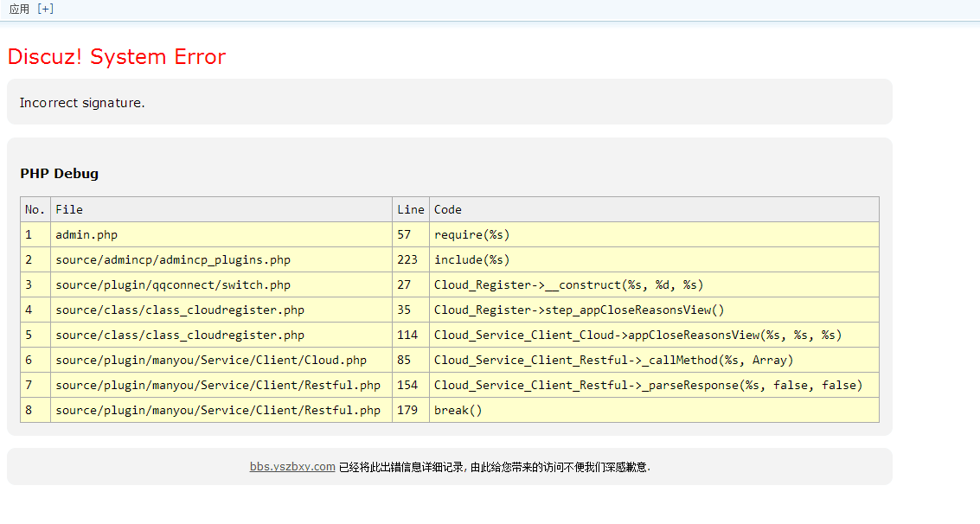The image size is (980, 524).
Task: Select the break() code cell
Action: 456,410
